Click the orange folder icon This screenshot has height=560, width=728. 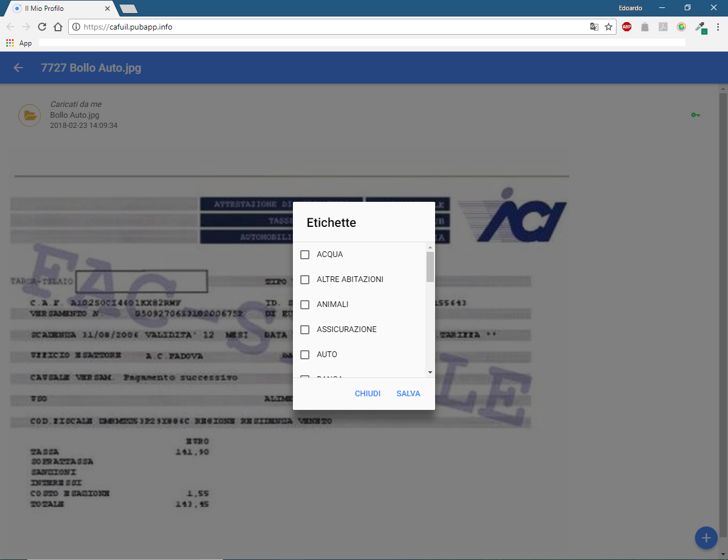[30, 115]
